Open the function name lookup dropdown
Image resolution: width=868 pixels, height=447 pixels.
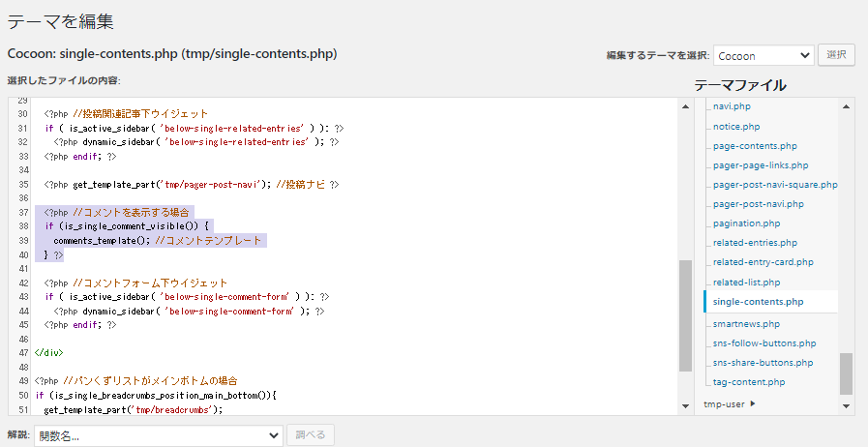click(x=158, y=435)
